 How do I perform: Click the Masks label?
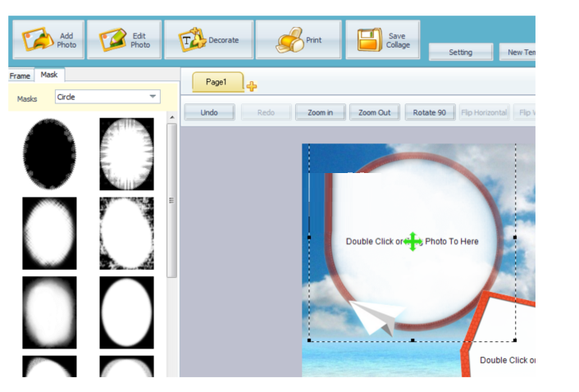27,99
